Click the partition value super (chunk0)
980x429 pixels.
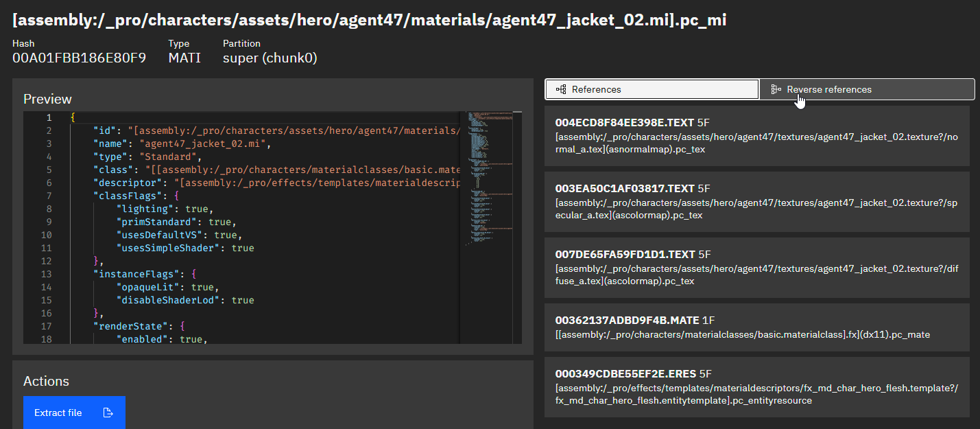pyautogui.click(x=270, y=58)
